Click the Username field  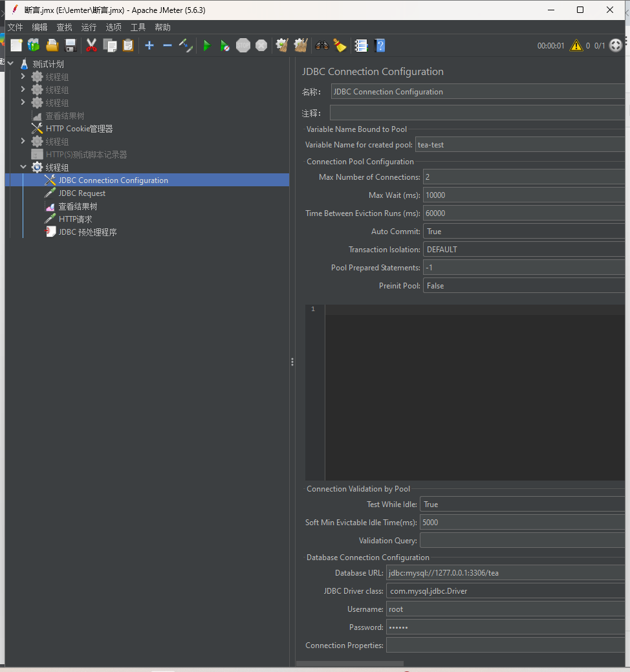pyautogui.click(x=505, y=609)
